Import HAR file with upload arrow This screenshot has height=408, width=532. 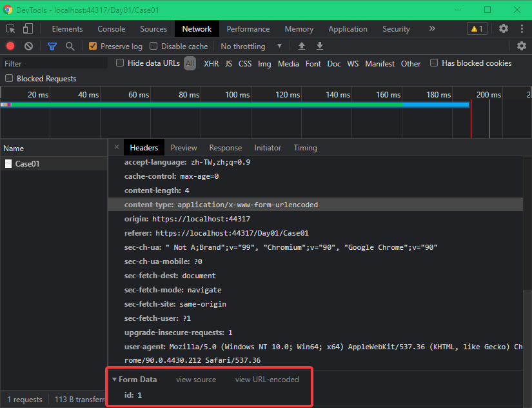pos(301,46)
